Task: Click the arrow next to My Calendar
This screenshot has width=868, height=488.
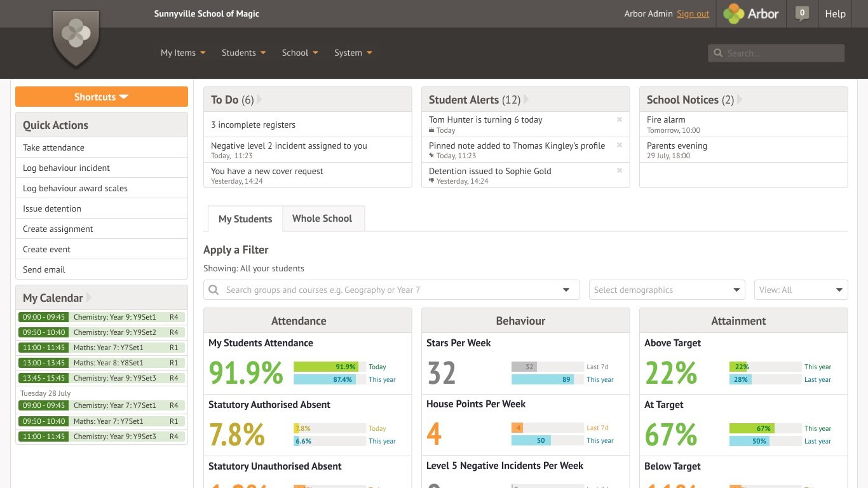Action: pos(89,297)
